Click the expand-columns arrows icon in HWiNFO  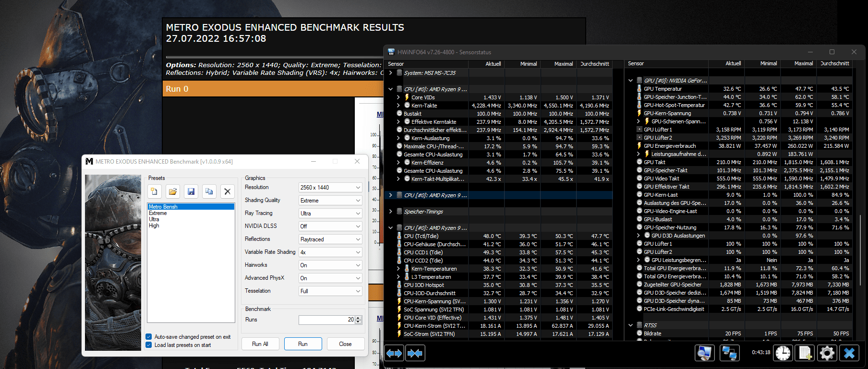coord(395,353)
